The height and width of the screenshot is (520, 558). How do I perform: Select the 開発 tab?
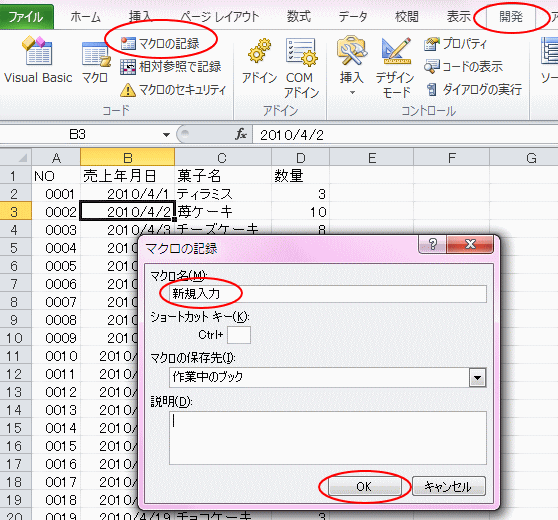(511, 17)
